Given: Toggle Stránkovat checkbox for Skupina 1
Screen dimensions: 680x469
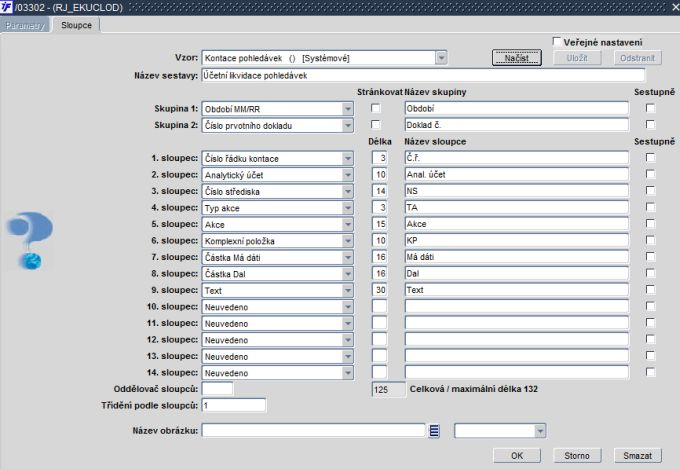Looking at the screenshot, I should click(x=376, y=108).
